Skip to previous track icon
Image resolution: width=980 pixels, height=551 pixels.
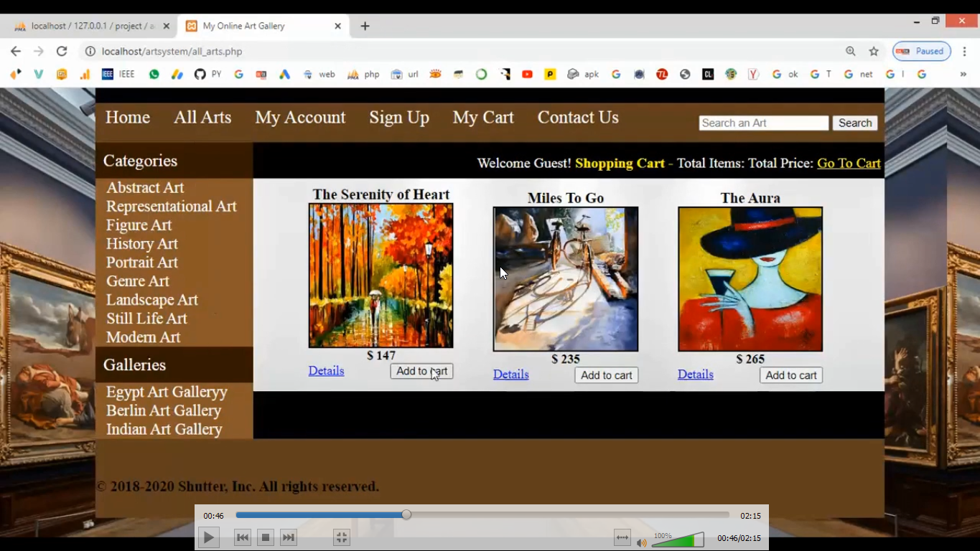243,537
